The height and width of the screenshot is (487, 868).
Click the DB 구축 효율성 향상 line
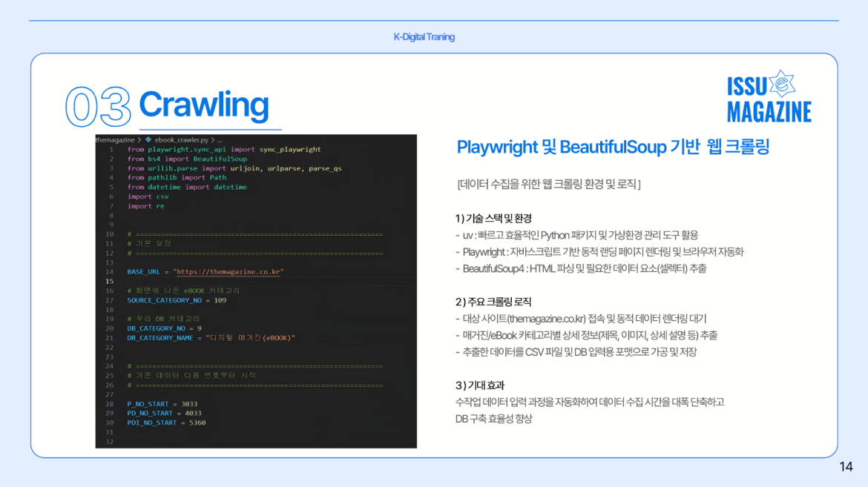point(494,419)
